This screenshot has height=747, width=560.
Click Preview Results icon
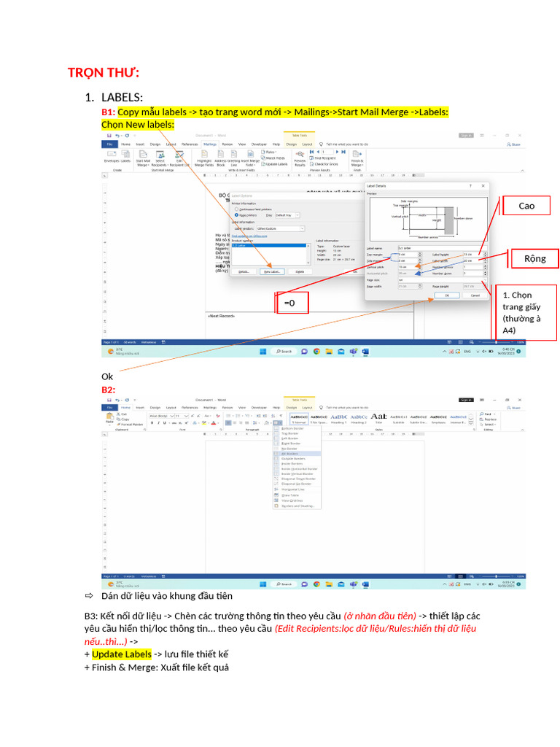[300, 158]
